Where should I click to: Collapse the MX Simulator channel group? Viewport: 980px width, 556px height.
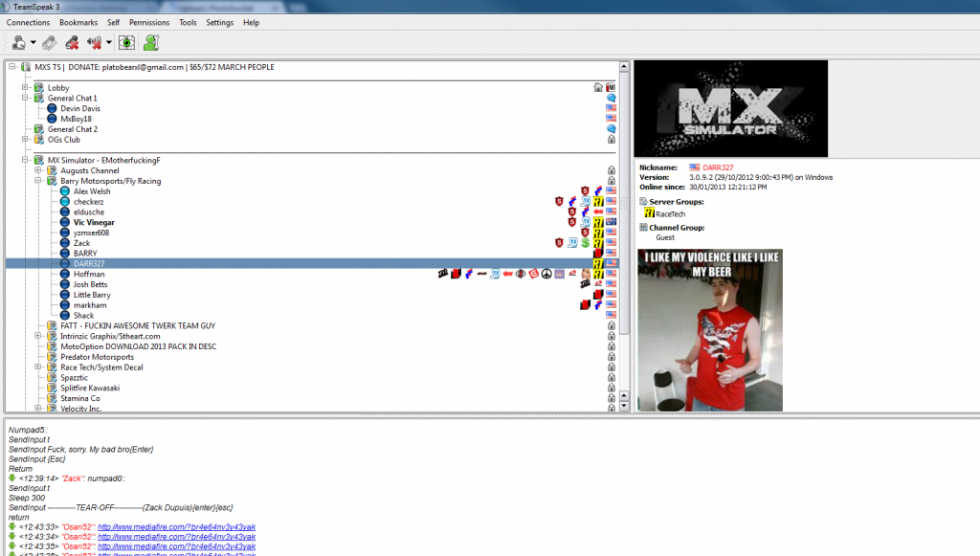click(x=25, y=160)
